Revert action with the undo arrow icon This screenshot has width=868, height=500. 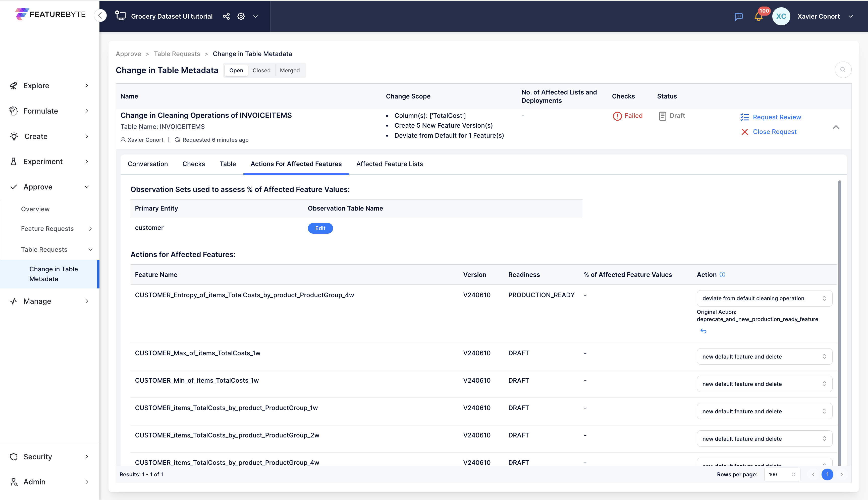(x=703, y=331)
